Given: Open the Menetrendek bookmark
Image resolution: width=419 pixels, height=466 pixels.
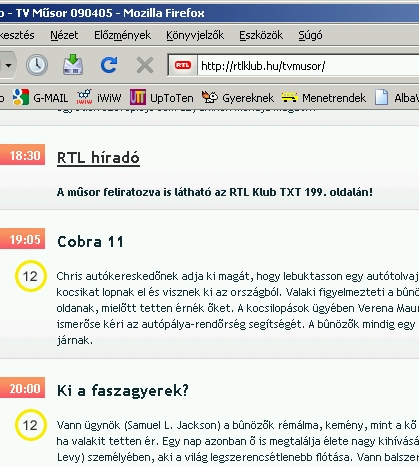Looking at the screenshot, I should click(334, 98).
